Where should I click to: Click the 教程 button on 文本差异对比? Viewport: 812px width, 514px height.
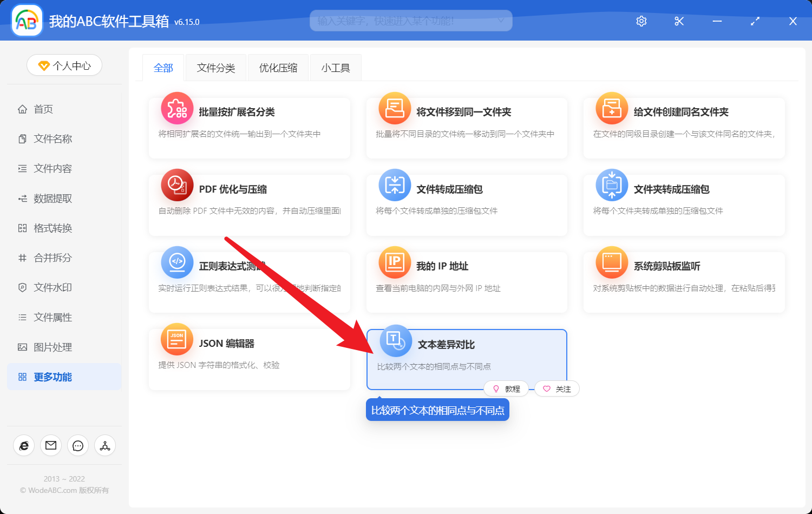pyautogui.click(x=506, y=388)
